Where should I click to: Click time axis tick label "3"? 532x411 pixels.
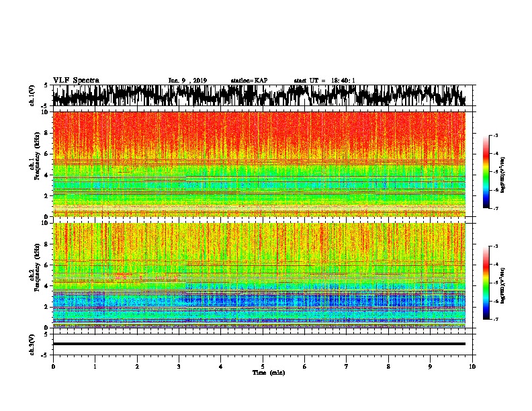coord(179,367)
